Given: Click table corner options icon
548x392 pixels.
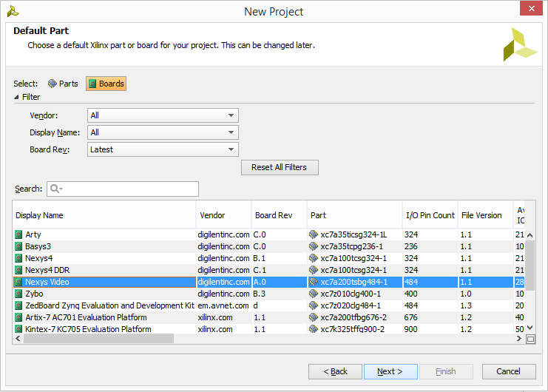Looking at the screenshot, I should [530, 339].
